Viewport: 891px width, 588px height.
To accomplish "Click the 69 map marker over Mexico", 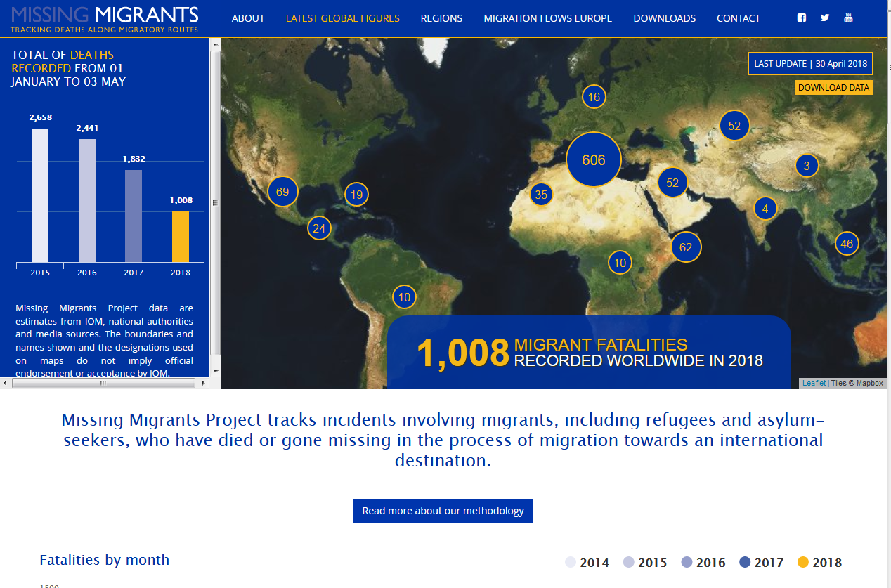I will pyautogui.click(x=282, y=192).
